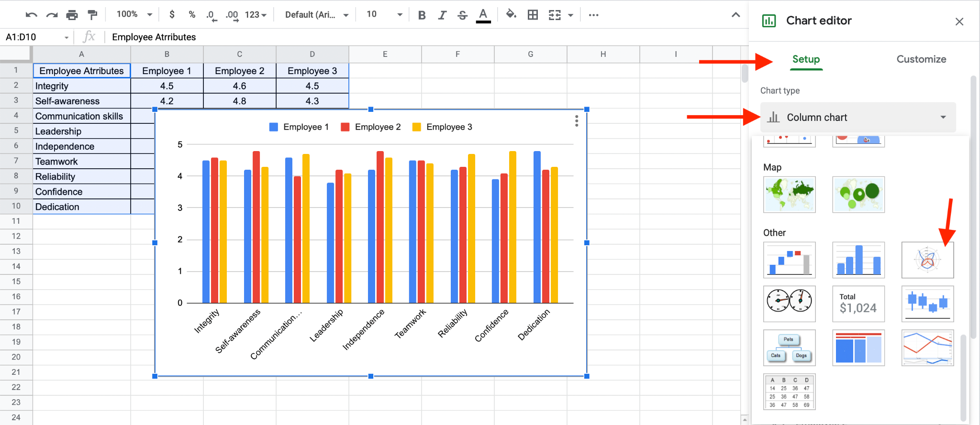Switch to the Setup tab
Screen dimensions: 980x425
click(806, 59)
